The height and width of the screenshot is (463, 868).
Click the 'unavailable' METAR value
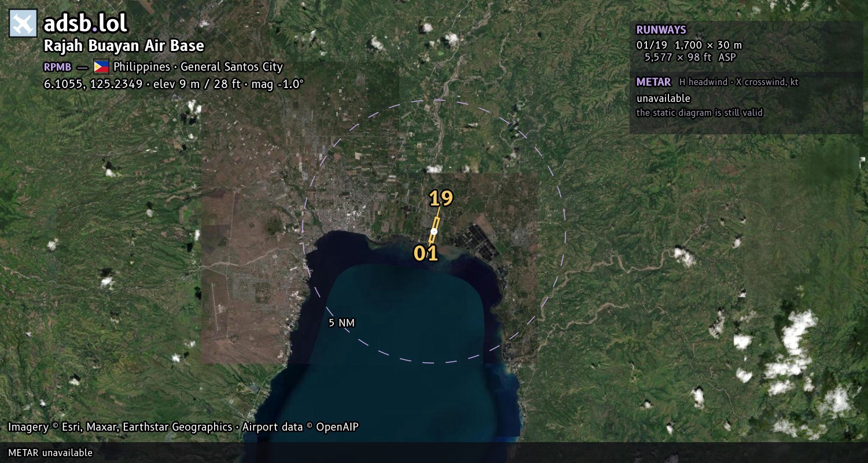point(663,98)
